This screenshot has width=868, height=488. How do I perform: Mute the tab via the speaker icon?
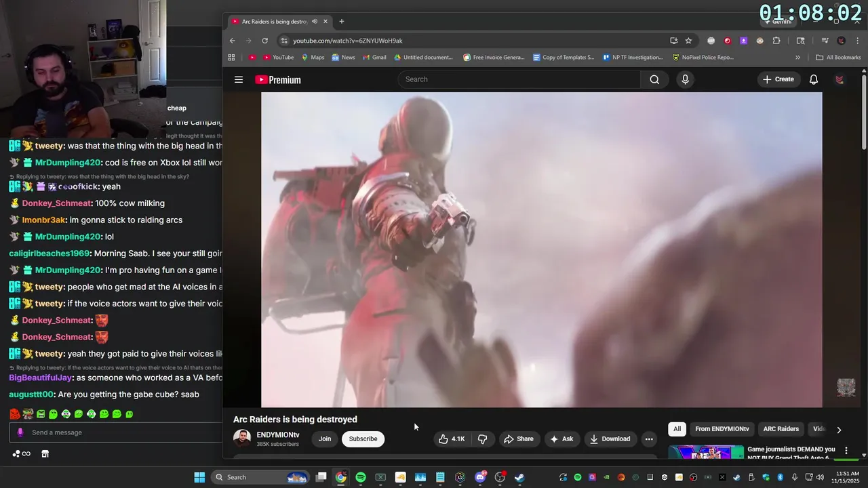(314, 22)
